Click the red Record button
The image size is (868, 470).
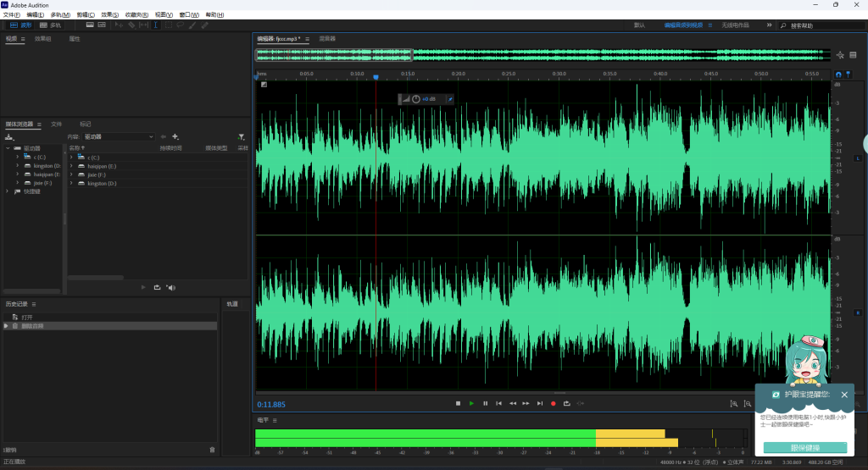pyautogui.click(x=553, y=404)
